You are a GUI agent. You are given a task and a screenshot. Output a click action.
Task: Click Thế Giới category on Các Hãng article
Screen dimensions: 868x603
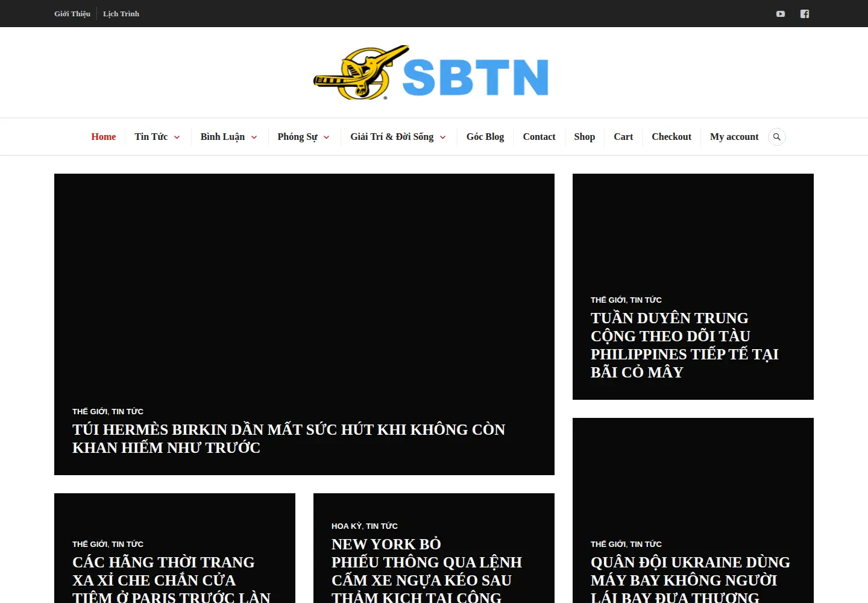click(x=90, y=545)
